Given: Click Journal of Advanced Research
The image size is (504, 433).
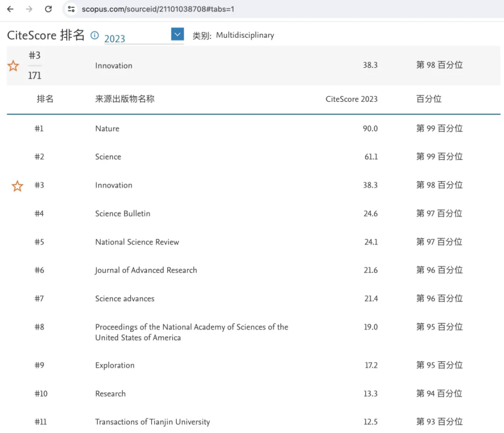Looking at the screenshot, I should click(x=146, y=270).
